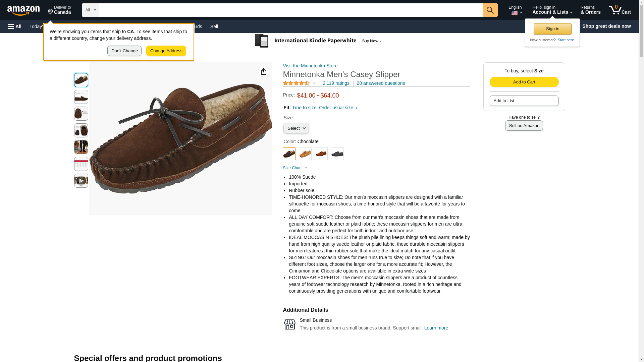The height and width of the screenshot is (362, 644).
Task: Expand the search category All dropdown
Action: point(91,10)
